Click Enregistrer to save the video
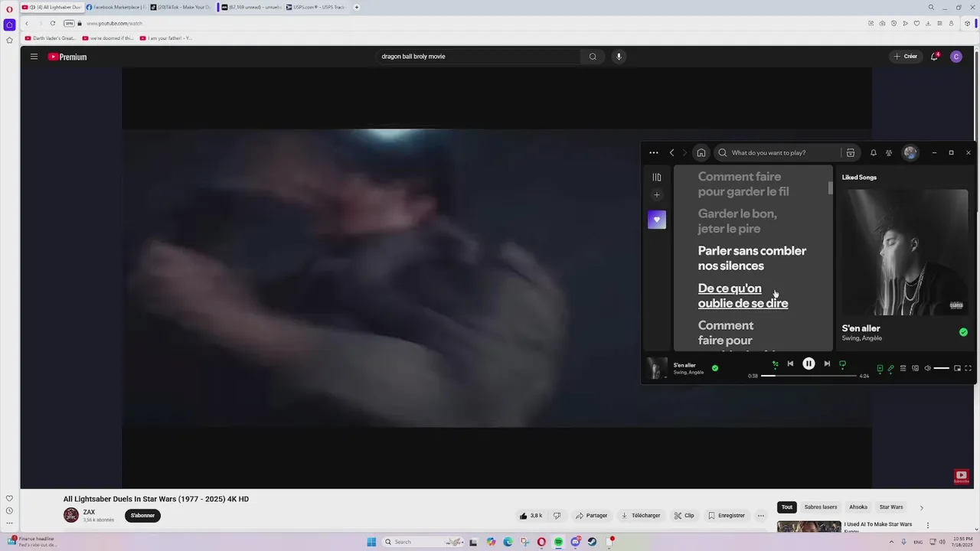 click(x=726, y=516)
